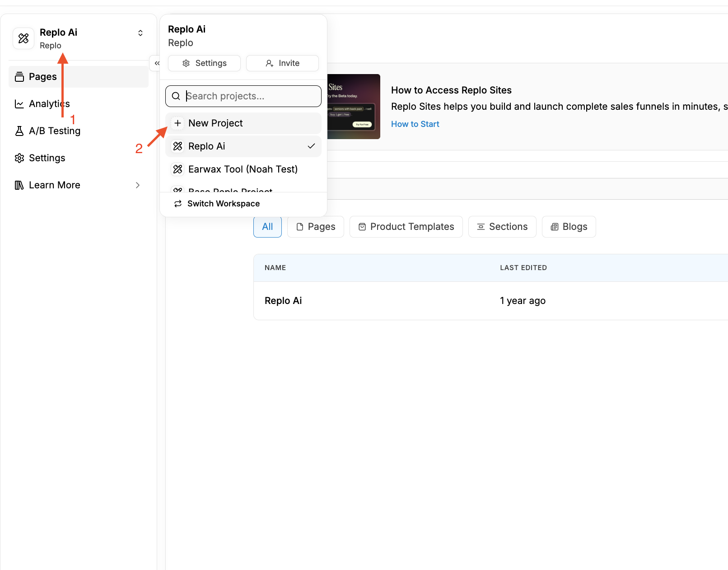Click the gear icon on popup Settings button
The width and height of the screenshot is (728, 570).
(186, 63)
